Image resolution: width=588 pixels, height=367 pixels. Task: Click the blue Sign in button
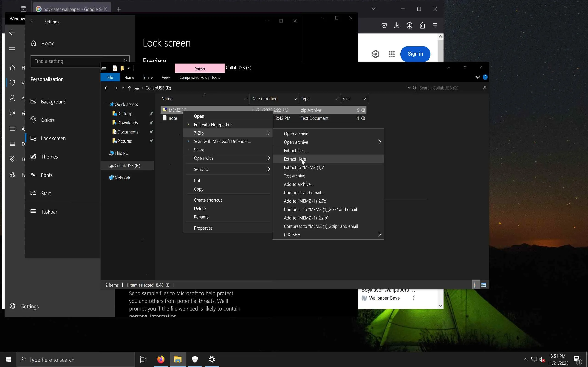415,54
